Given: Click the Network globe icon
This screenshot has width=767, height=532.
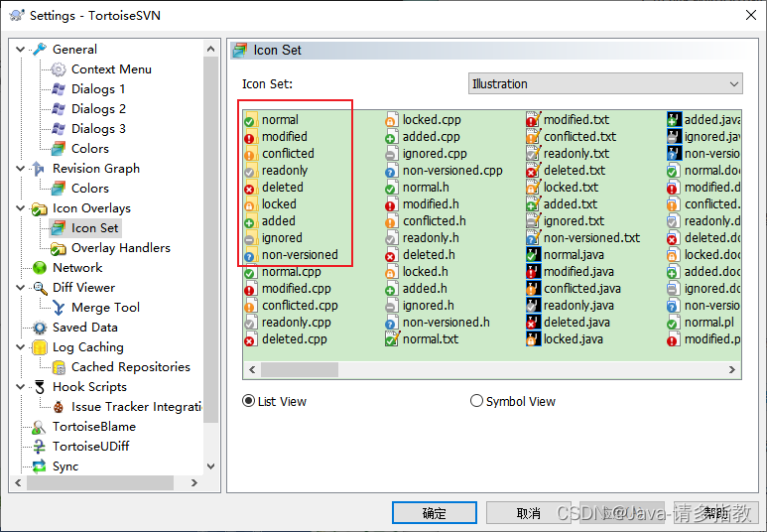Looking at the screenshot, I should 39,268.
